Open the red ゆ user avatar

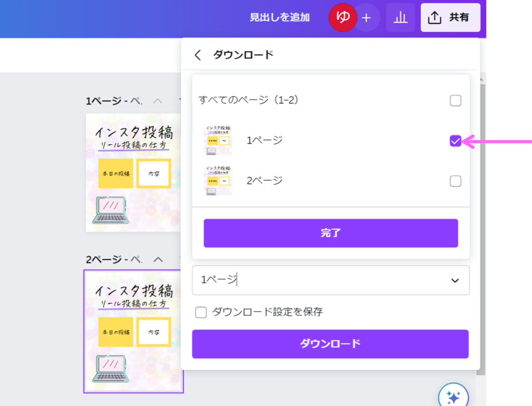click(x=343, y=18)
